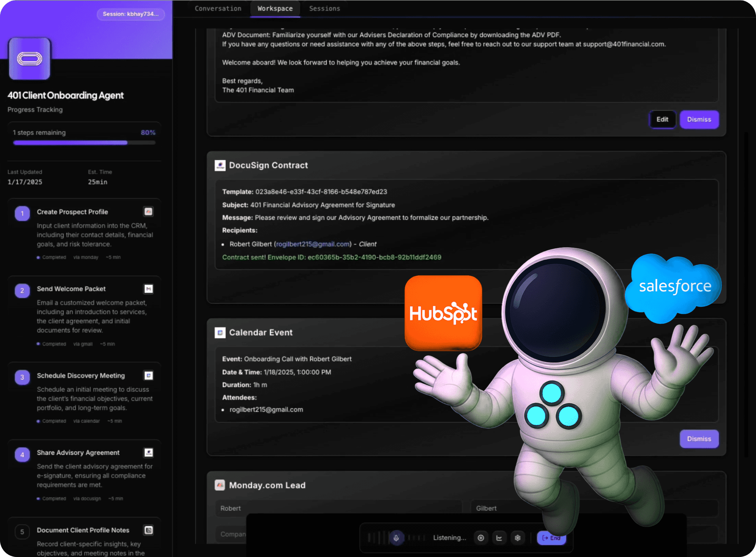Click the HubSpot logo tile
This screenshot has width=756, height=557.
coord(443,313)
